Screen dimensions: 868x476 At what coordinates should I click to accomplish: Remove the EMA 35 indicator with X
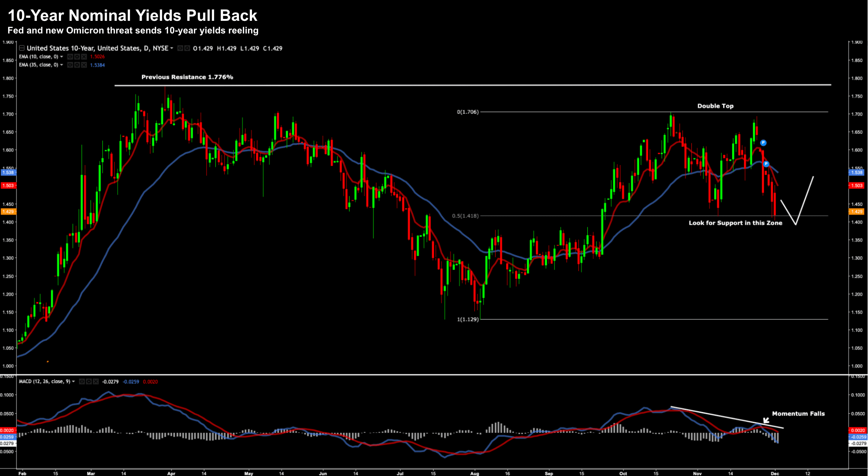[x=84, y=65]
